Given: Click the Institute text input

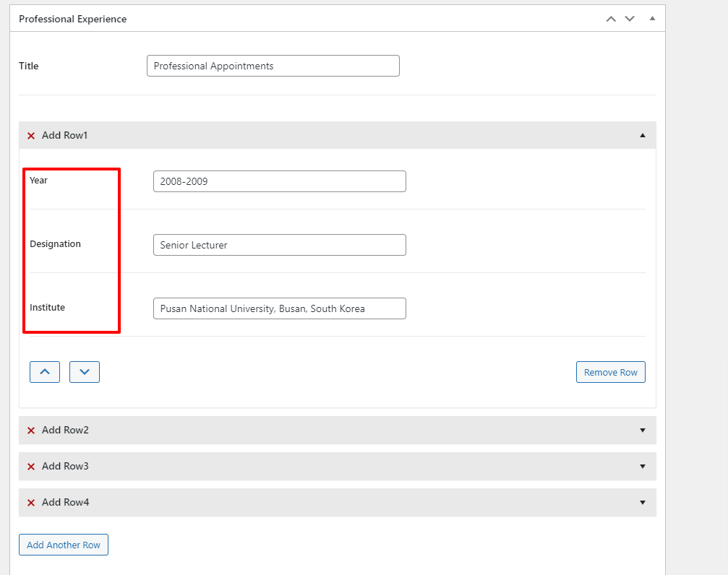Looking at the screenshot, I should (279, 308).
